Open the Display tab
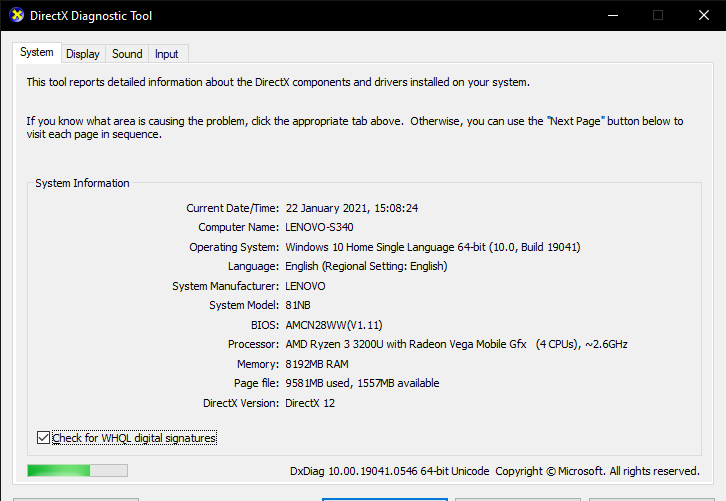 pos(83,54)
